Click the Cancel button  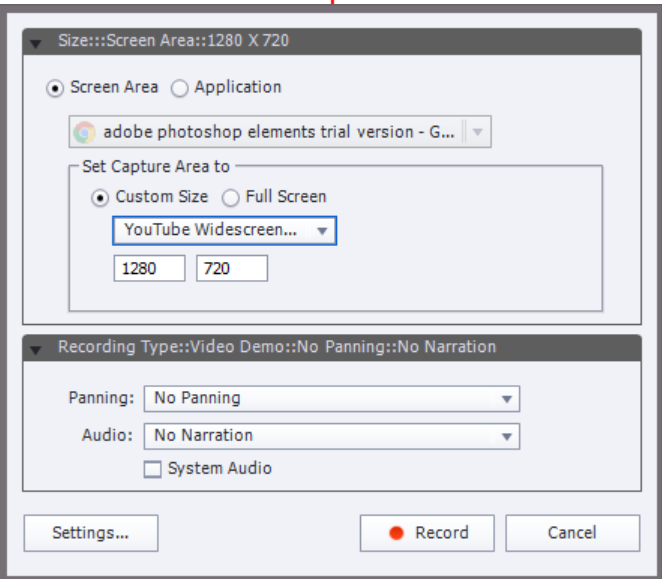[x=572, y=533]
